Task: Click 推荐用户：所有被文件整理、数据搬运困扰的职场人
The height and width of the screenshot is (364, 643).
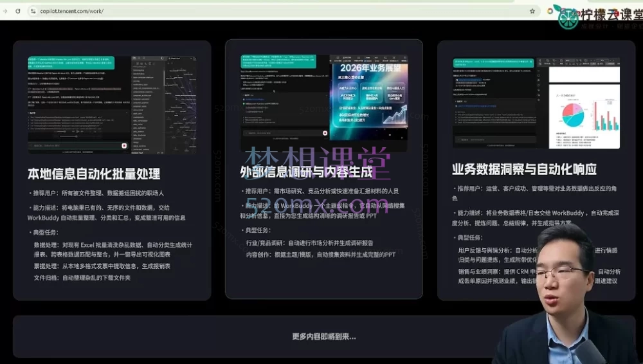Action: [96, 193]
